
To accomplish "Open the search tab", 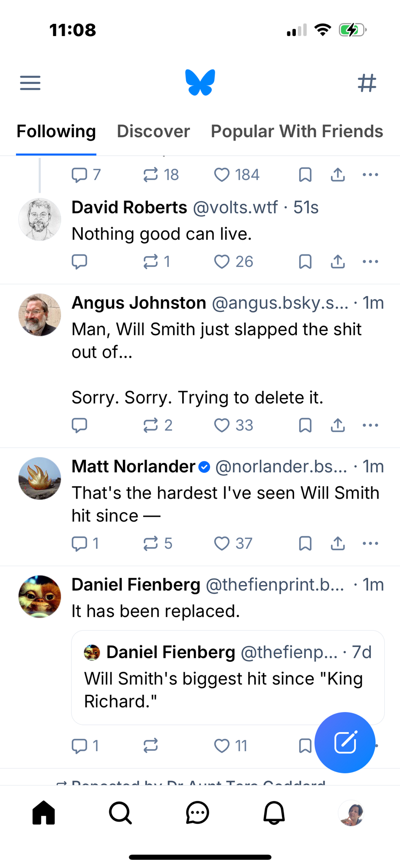I will point(120,812).
